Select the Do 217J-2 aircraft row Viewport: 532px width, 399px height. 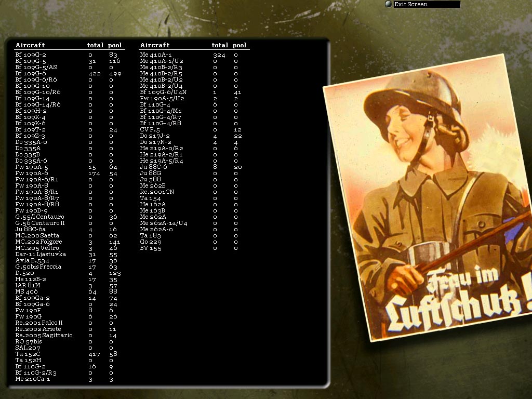click(194, 136)
